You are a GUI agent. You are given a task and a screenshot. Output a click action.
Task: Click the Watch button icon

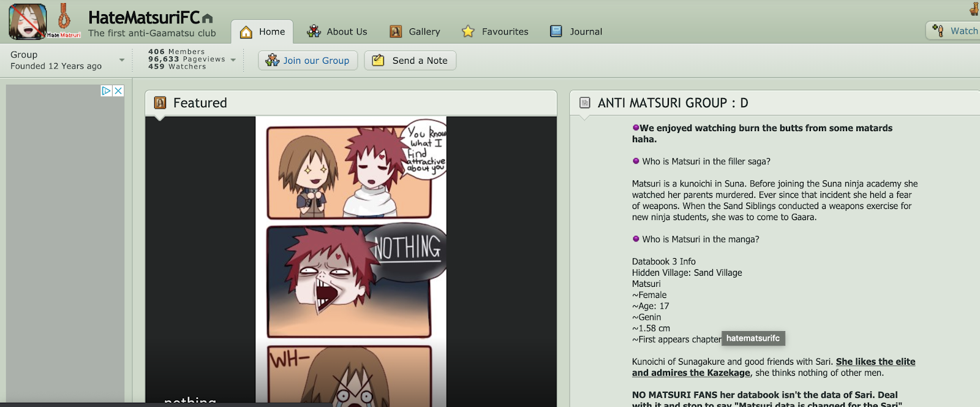938,30
